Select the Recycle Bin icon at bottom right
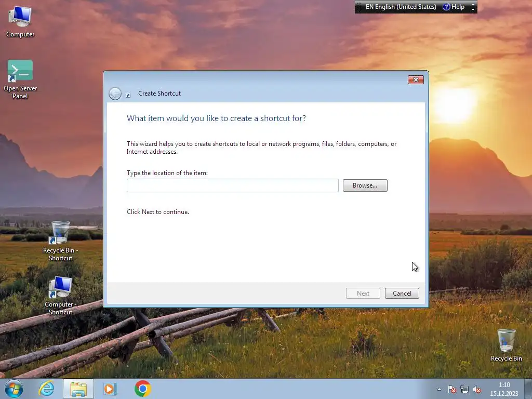Viewport: 532px width, 399px height. tap(506, 345)
